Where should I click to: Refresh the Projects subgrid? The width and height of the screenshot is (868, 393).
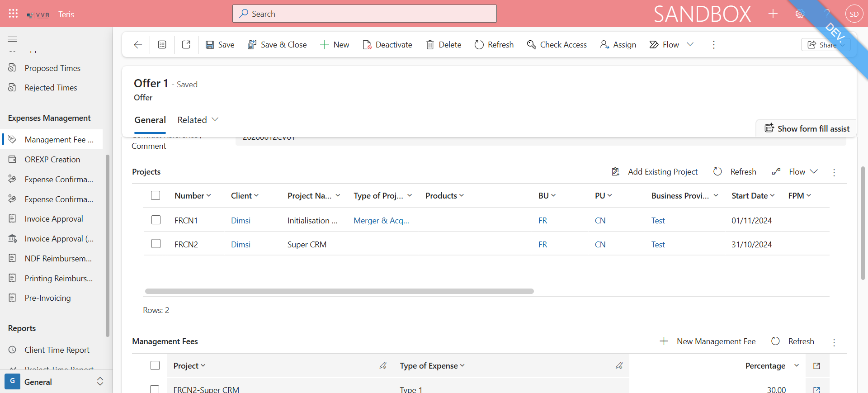click(x=735, y=172)
